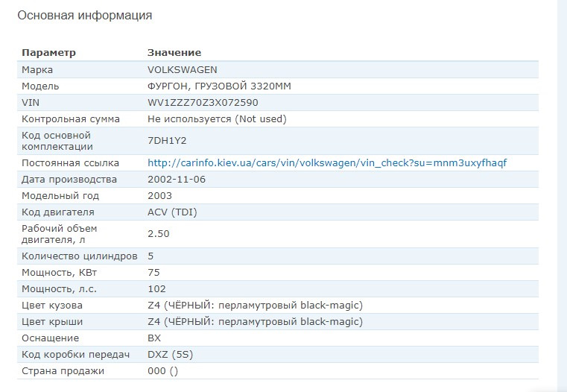
Task: Click the 'Код двигателя' label
Action: (x=58, y=212)
